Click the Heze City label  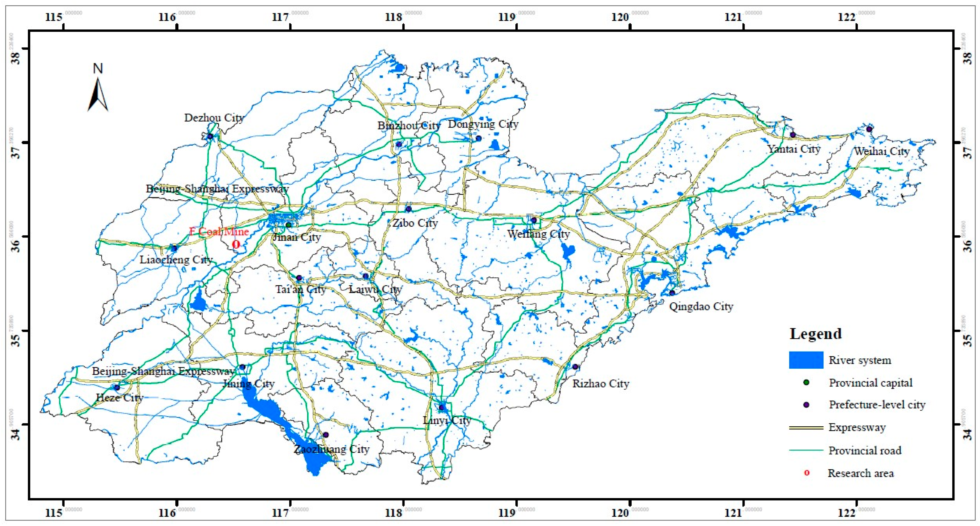[x=120, y=398]
